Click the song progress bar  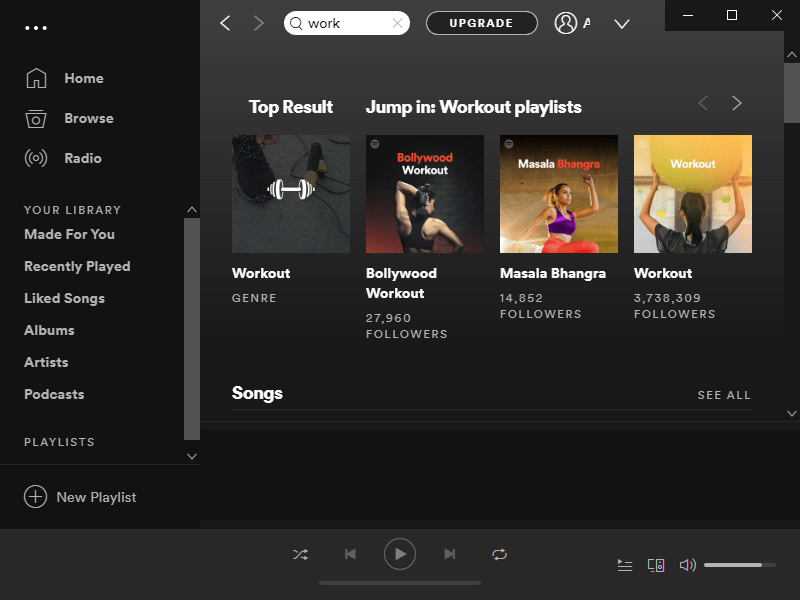click(x=400, y=583)
